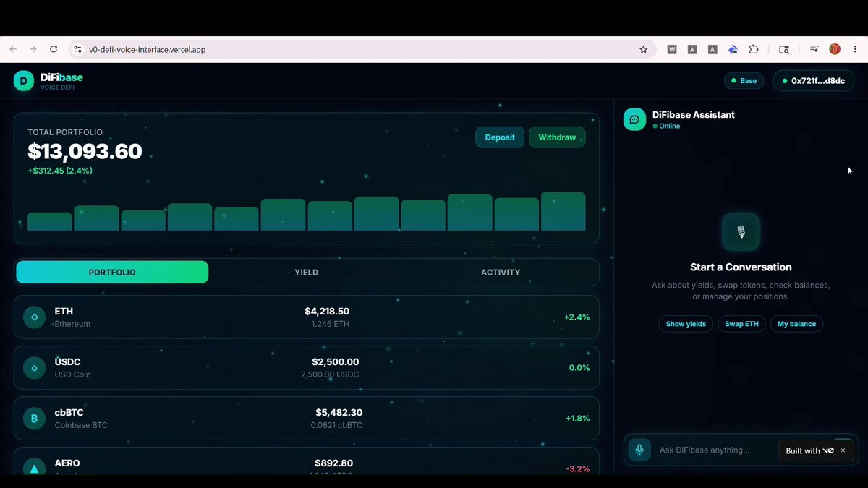Screen dimensions: 868x488
Task: Open the media controls music icon
Action: pos(814,49)
